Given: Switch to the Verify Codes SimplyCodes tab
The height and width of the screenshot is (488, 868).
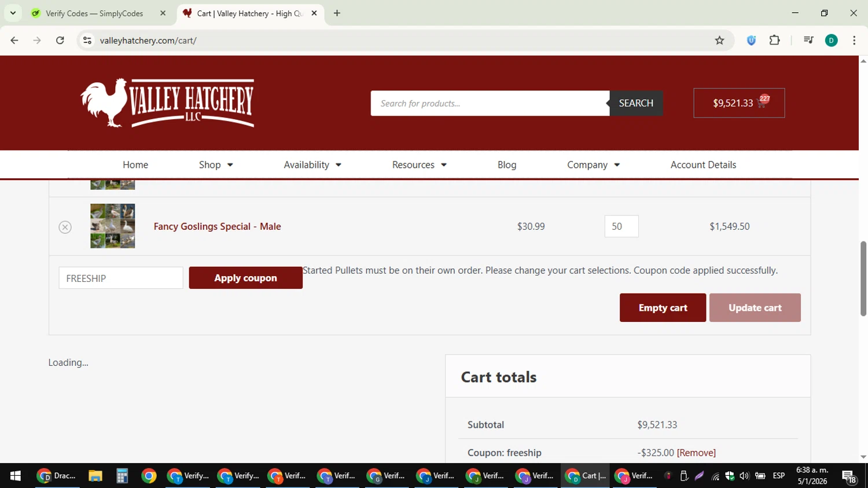Looking at the screenshot, I should (98, 13).
